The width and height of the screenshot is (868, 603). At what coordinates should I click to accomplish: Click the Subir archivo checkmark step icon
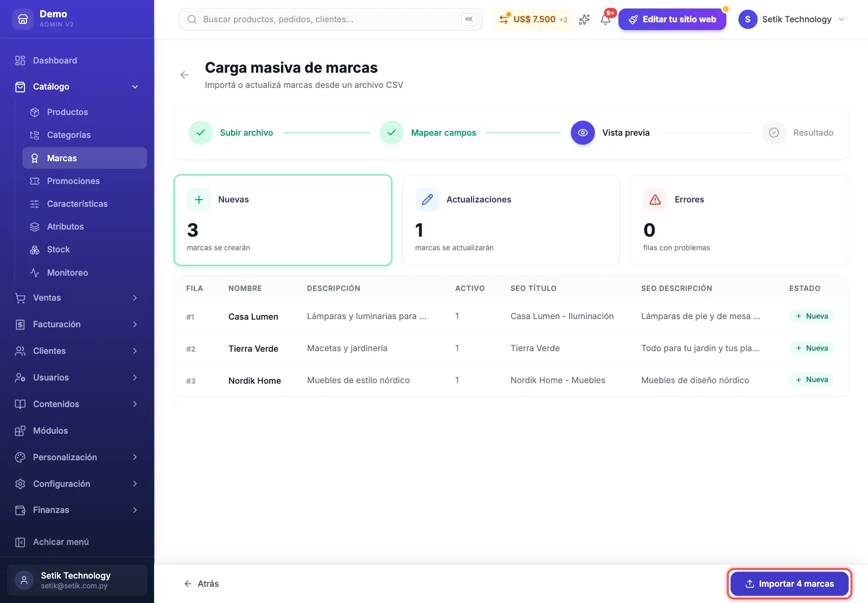click(201, 132)
